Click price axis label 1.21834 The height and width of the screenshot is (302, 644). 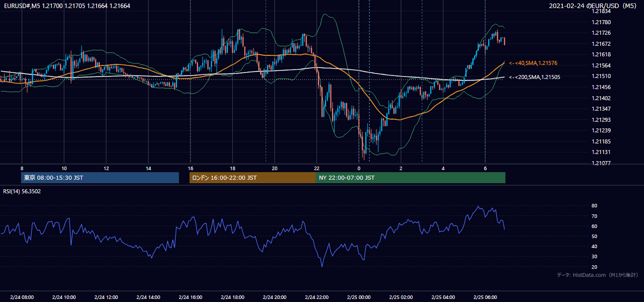coord(601,12)
